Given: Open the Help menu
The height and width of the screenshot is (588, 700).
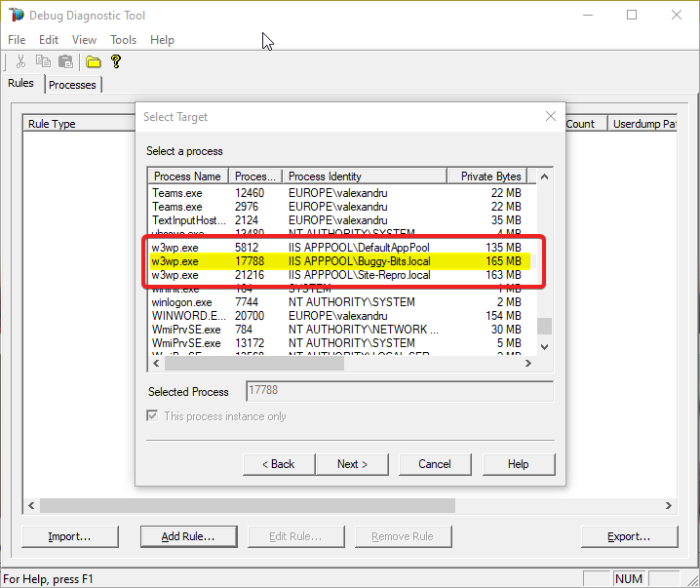Looking at the screenshot, I should [162, 40].
